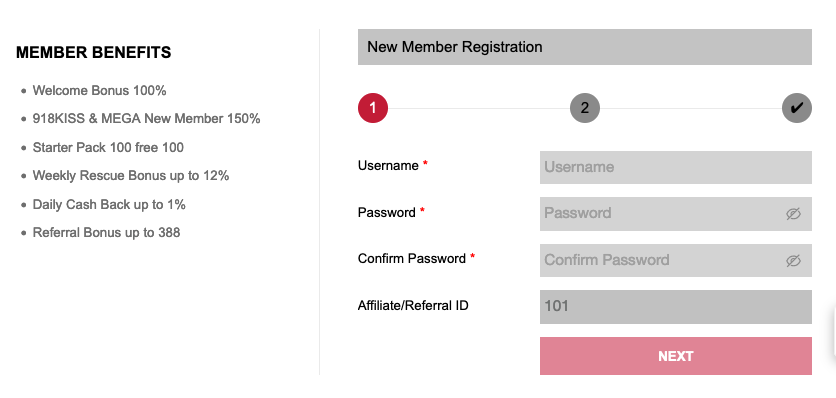Select Starter Pack 100 free 100 item
The width and height of the screenshot is (836, 398).
108,147
